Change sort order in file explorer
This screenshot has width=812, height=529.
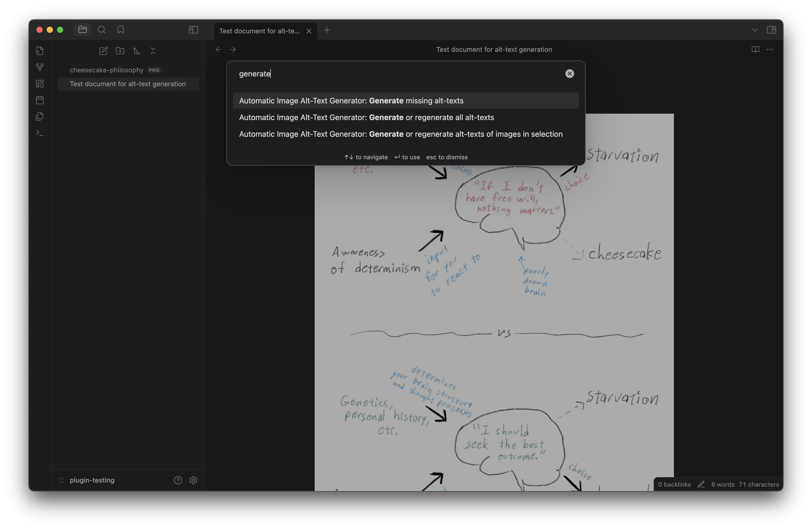[137, 51]
